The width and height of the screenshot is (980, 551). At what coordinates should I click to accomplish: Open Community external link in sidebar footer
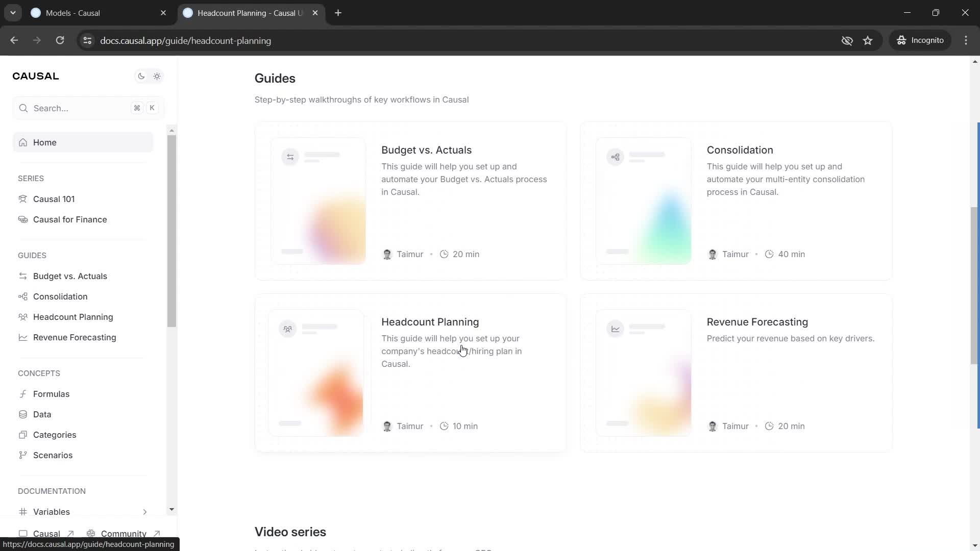(x=124, y=534)
